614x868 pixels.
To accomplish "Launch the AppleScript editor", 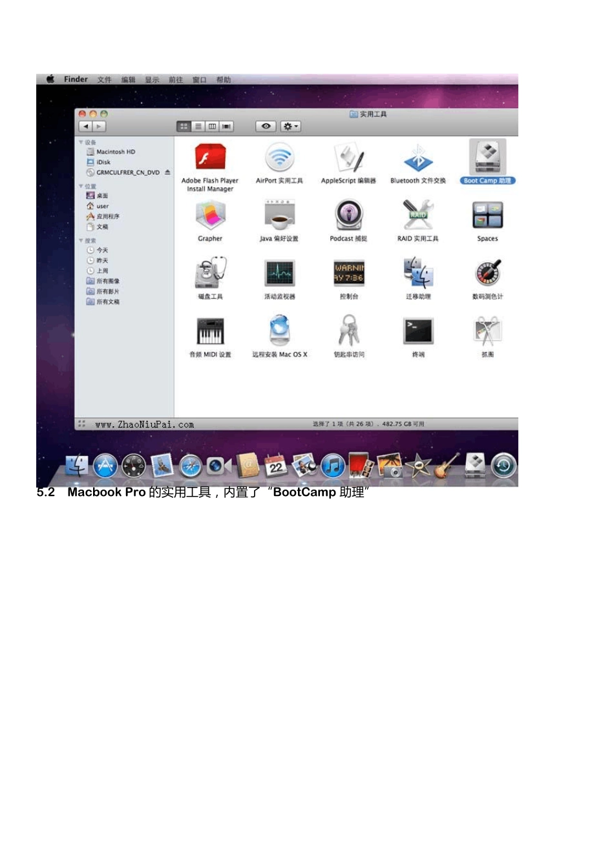I will [x=349, y=158].
